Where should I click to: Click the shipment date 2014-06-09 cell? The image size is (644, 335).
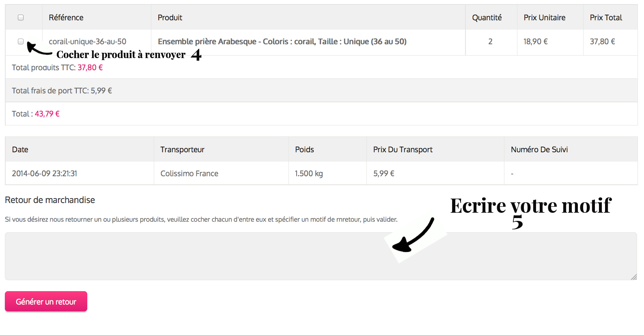(x=44, y=173)
